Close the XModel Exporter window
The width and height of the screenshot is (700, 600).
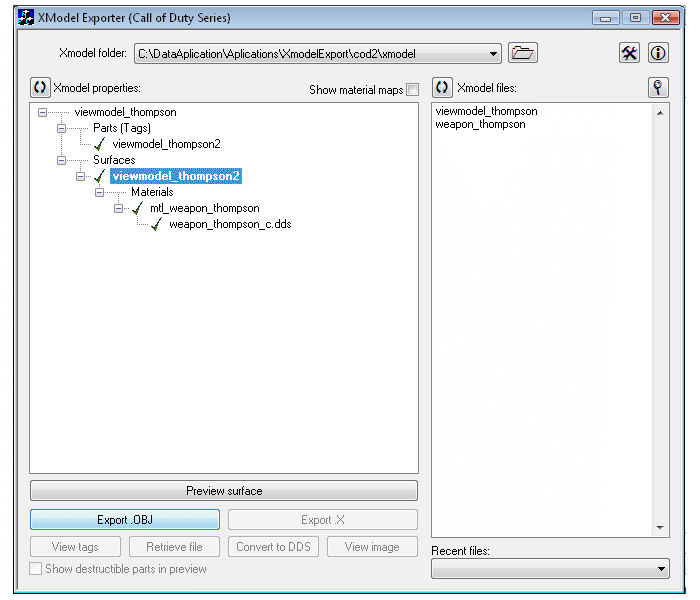click(666, 18)
